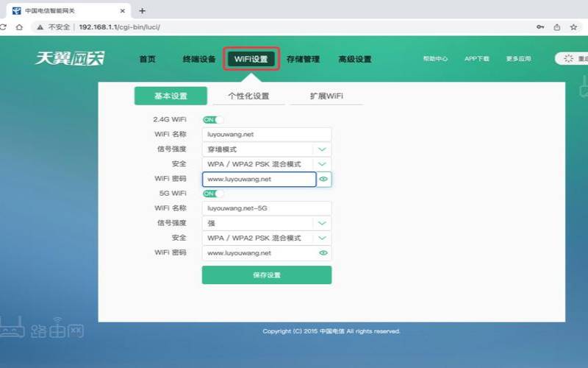The height and width of the screenshot is (368, 588).
Task: Open the saved passwords key icon
Action: point(540,27)
